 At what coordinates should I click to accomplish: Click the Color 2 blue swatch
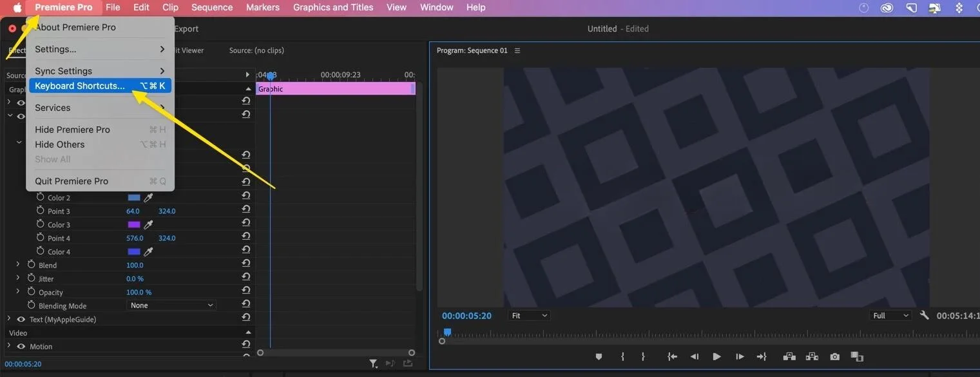[x=134, y=198]
